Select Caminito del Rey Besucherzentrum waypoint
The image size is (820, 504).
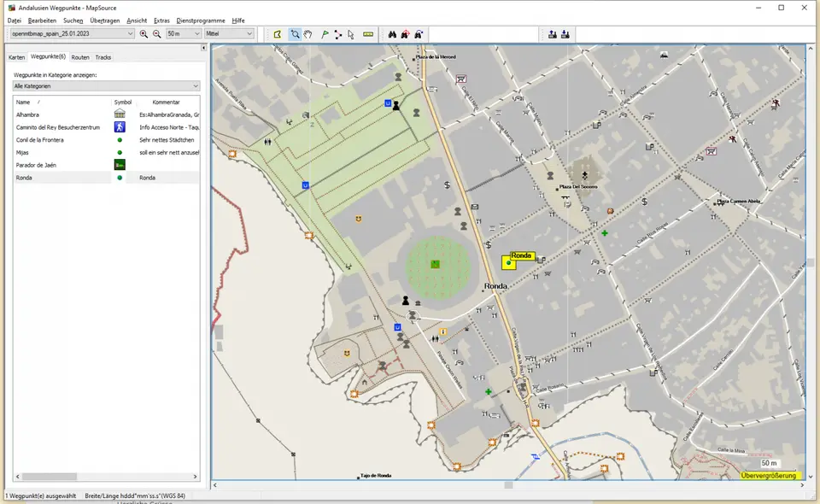107,127
